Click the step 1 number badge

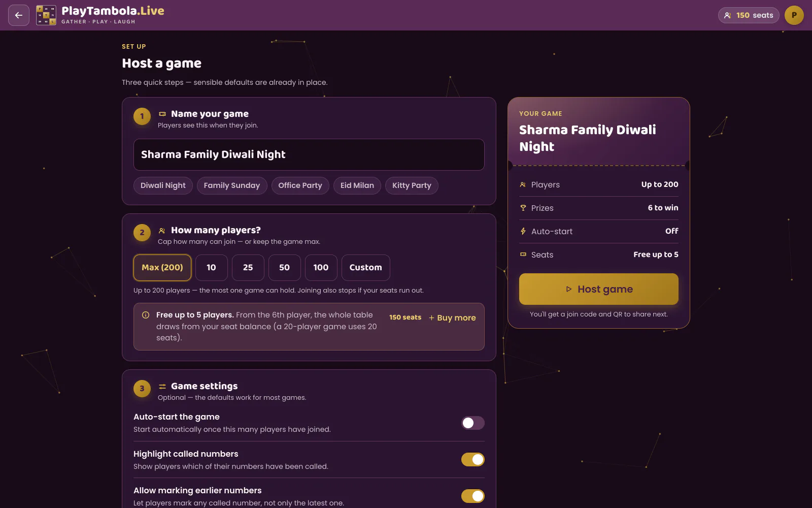pos(142,116)
